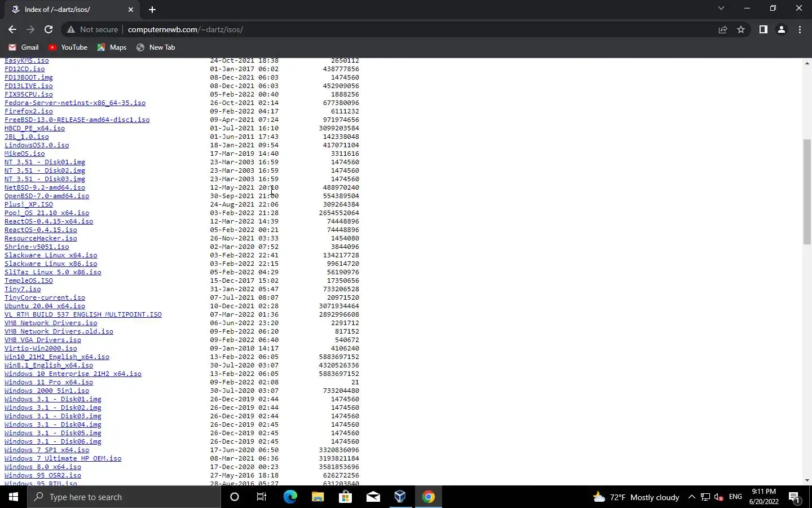
Task: Open the Gmail bookmark
Action: pyautogui.click(x=23, y=47)
